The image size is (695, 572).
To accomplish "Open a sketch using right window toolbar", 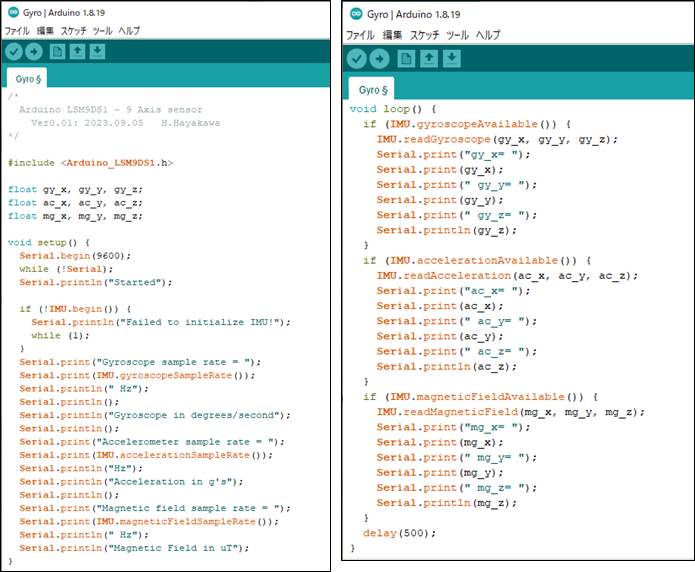I will point(429,59).
